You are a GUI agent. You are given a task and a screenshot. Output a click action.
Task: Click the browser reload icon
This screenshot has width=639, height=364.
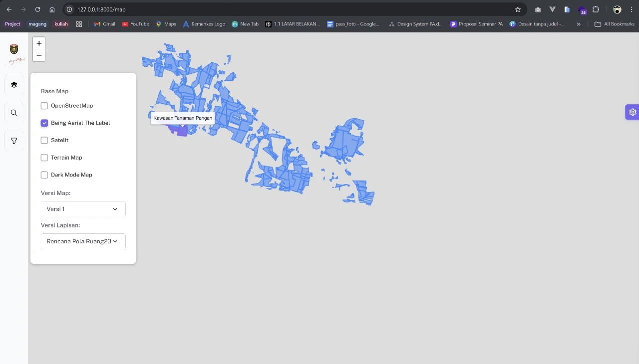(37, 9)
